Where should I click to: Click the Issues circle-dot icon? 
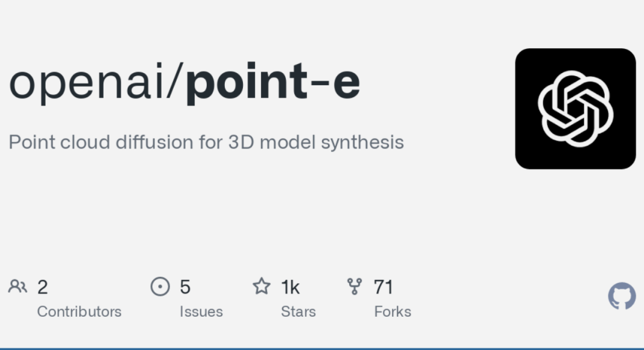click(160, 286)
